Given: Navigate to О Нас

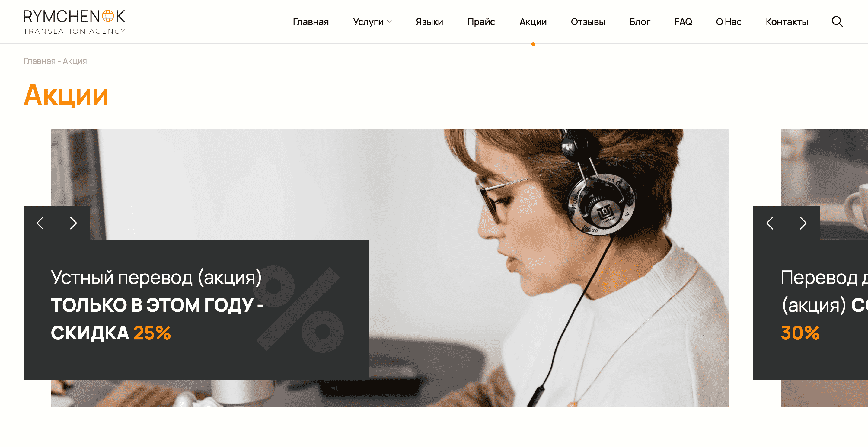Looking at the screenshot, I should tap(729, 22).
